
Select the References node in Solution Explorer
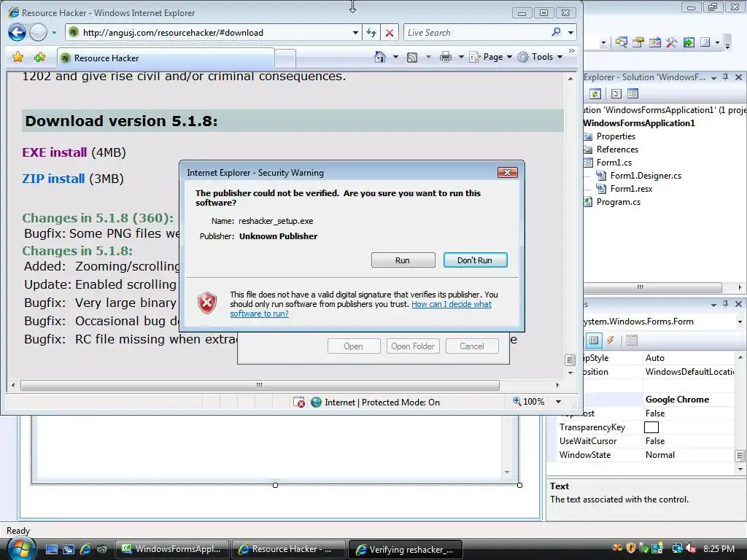(617, 149)
